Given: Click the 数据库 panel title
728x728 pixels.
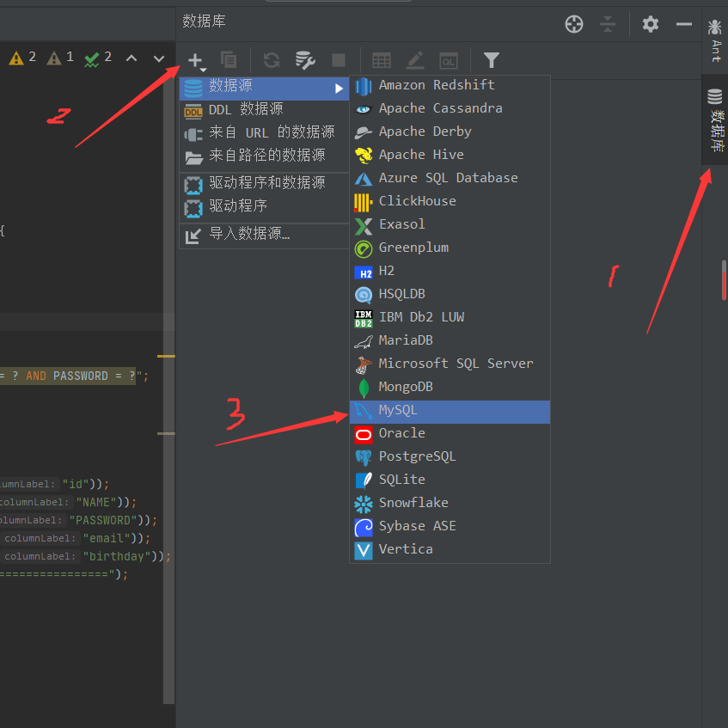Looking at the screenshot, I should (204, 21).
